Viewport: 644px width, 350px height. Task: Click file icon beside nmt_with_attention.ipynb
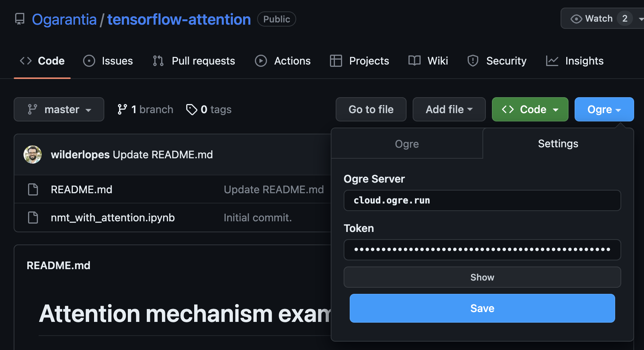[33, 218]
